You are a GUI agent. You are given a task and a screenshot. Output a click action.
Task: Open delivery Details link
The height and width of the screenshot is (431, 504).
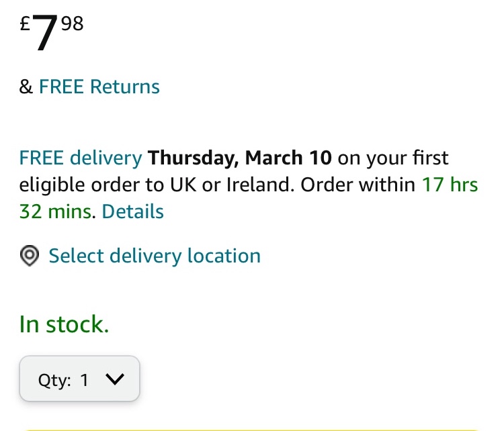[132, 211]
